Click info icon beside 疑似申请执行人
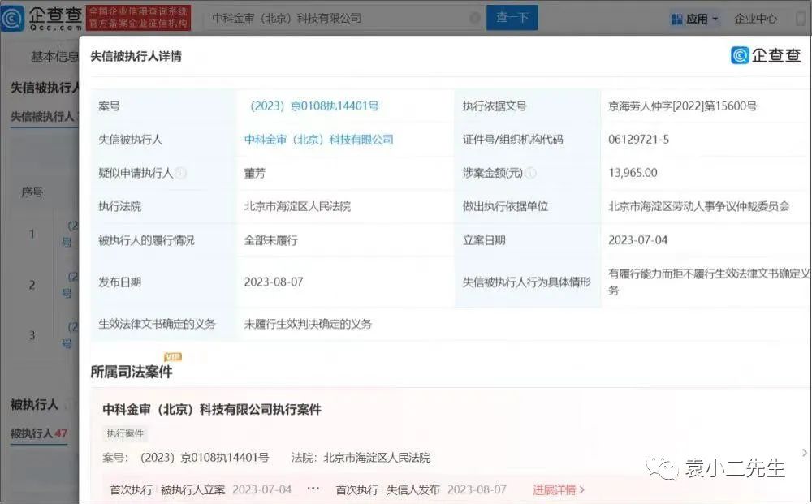812x504 pixels. tap(181, 174)
